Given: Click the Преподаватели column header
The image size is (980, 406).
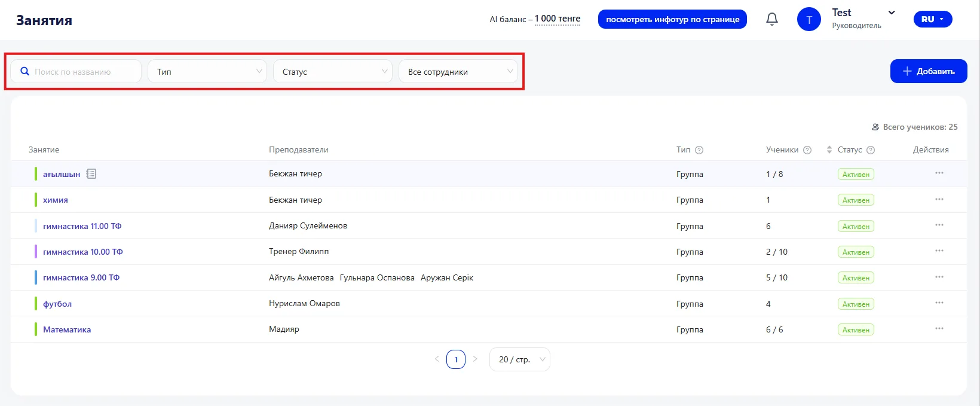Looking at the screenshot, I should 299,150.
